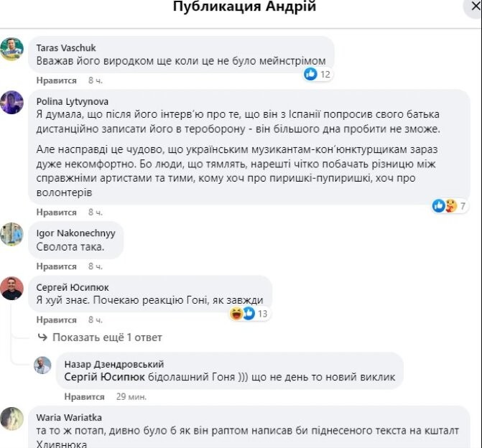
Task: Open Waria Wariatka's profile avatar
Action: pos(11,419)
